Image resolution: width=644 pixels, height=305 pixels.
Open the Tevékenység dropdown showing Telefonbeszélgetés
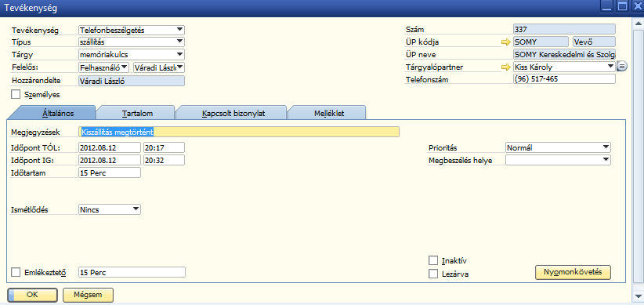point(132,30)
